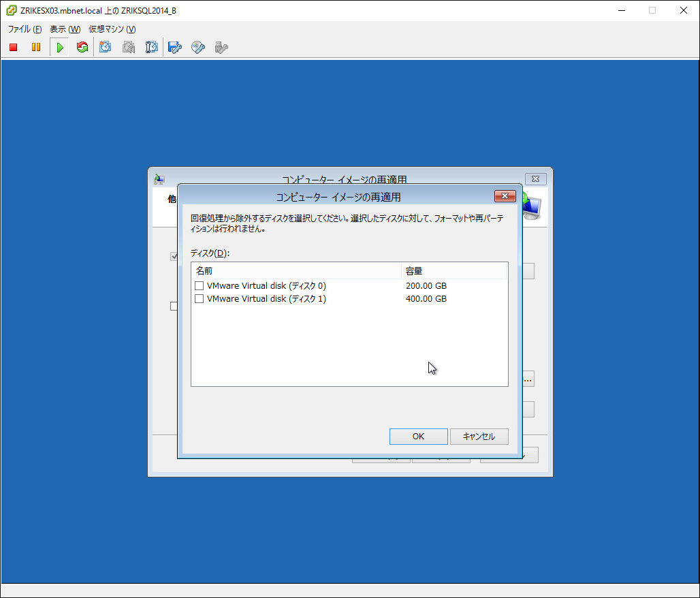Image resolution: width=700 pixels, height=598 pixels.
Task: Suspend the VM with the pause icon
Action: coord(36,47)
